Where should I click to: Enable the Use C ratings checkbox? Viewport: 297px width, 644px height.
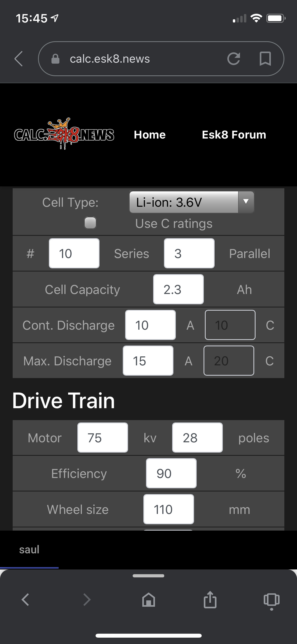pos(90,223)
